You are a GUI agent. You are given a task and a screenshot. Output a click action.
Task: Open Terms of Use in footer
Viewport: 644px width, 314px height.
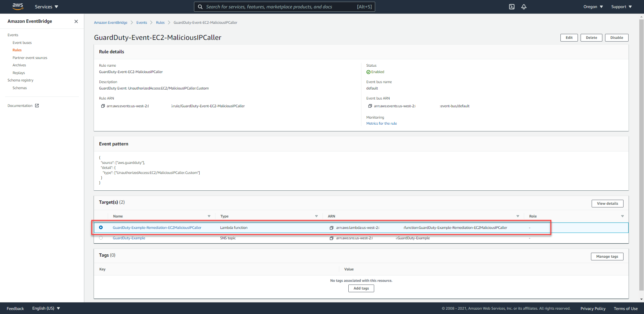click(x=626, y=309)
